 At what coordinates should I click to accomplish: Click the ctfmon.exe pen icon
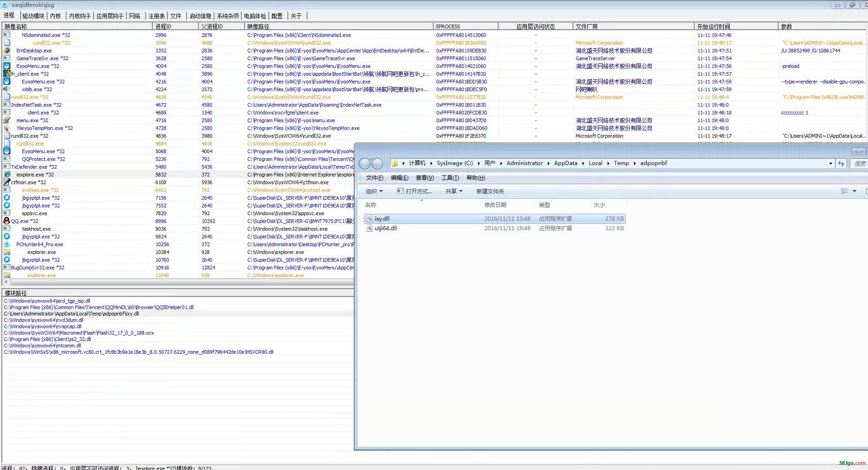pyautogui.click(x=7, y=182)
